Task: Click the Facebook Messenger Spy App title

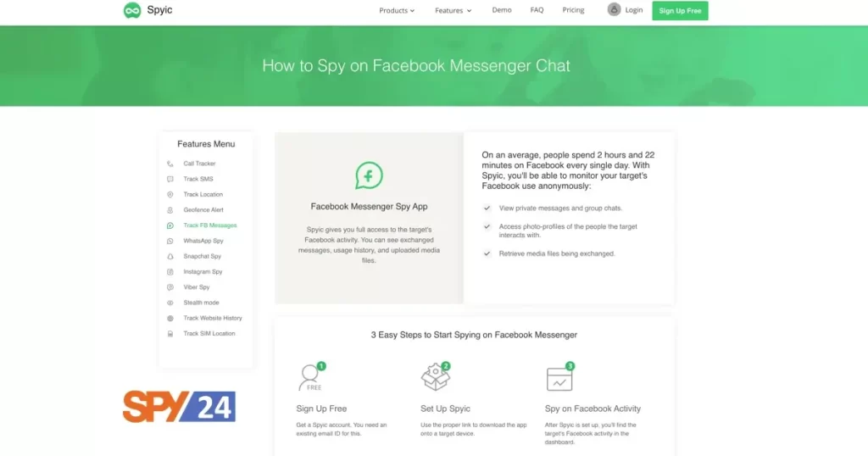Action: (x=369, y=207)
